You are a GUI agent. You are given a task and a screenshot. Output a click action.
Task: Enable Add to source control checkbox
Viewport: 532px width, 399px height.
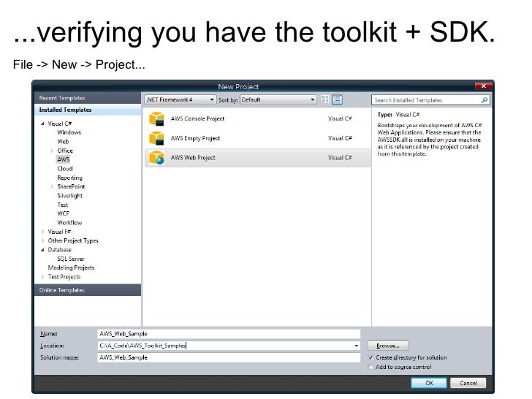coord(370,367)
